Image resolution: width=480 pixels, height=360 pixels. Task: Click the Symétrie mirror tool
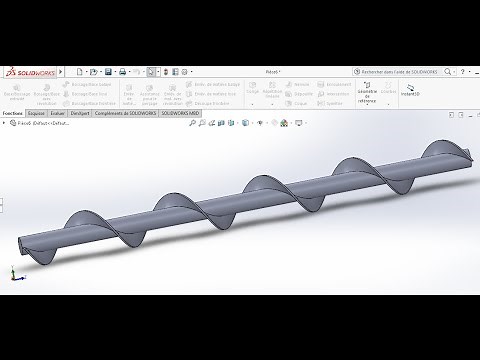330,103
